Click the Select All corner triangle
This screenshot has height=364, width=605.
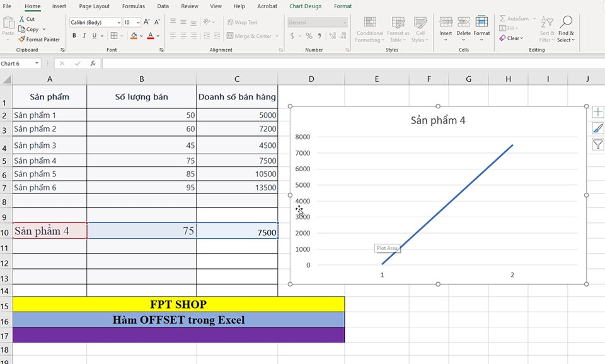(x=6, y=79)
